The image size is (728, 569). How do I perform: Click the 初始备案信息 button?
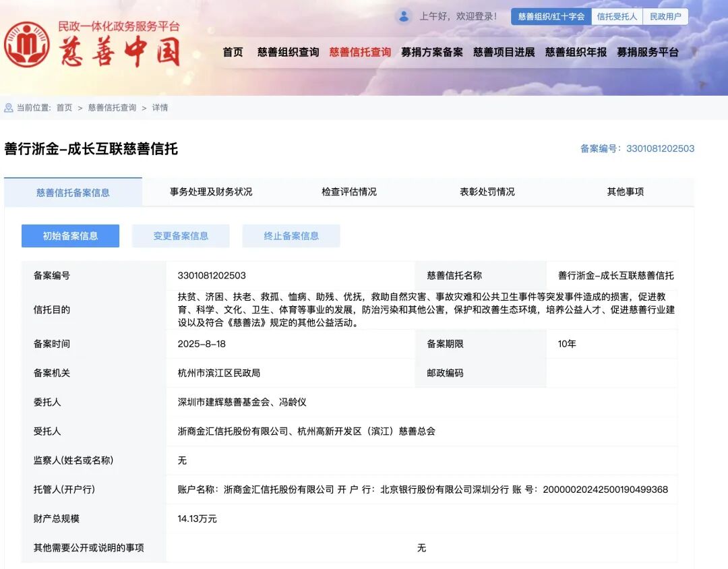(x=70, y=236)
